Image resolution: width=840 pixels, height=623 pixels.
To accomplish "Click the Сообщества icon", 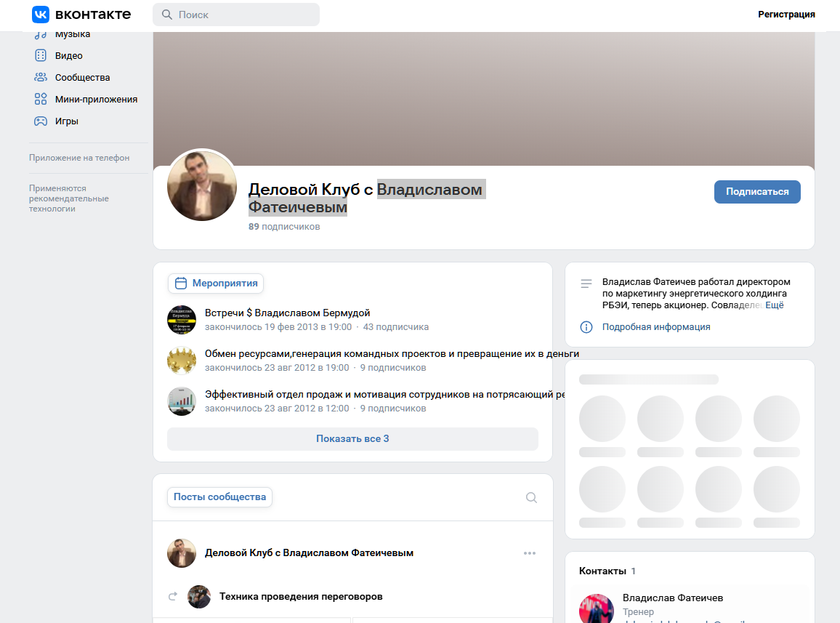I will [40, 77].
